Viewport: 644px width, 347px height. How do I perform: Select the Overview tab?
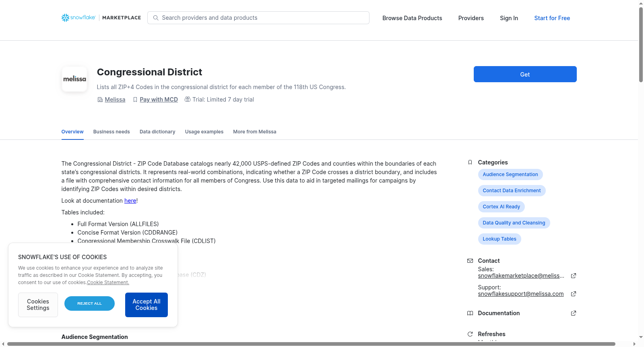[72, 132]
